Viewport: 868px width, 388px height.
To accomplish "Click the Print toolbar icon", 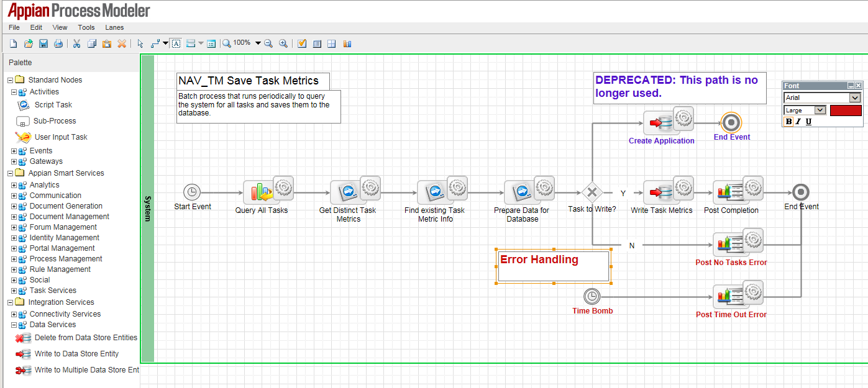I will (x=58, y=43).
